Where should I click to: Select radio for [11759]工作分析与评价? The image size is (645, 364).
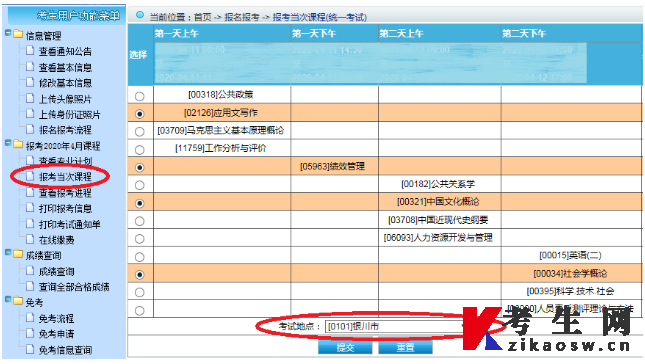tap(140, 150)
